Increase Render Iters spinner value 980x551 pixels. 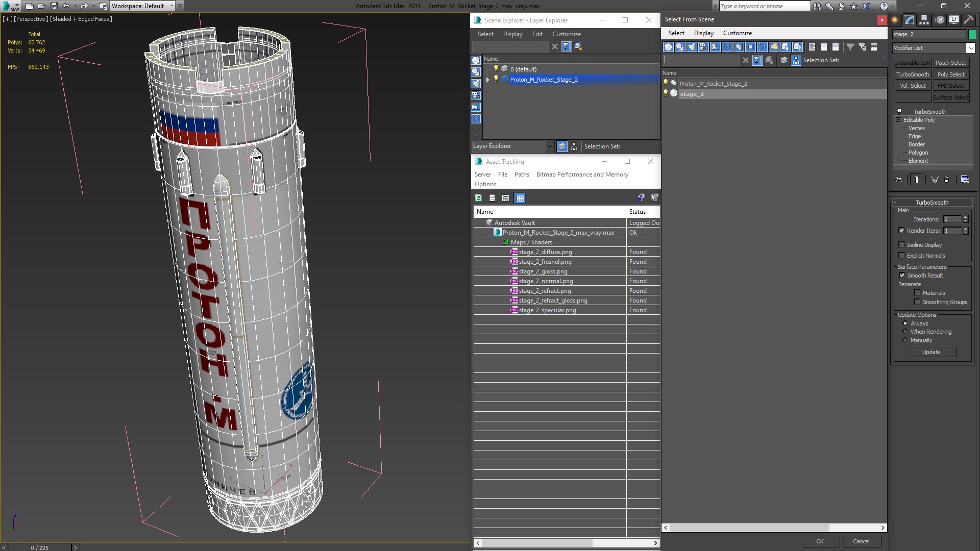click(965, 229)
